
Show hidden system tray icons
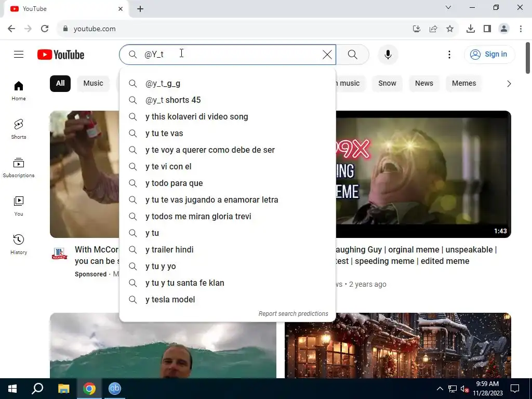pos(440,389)
